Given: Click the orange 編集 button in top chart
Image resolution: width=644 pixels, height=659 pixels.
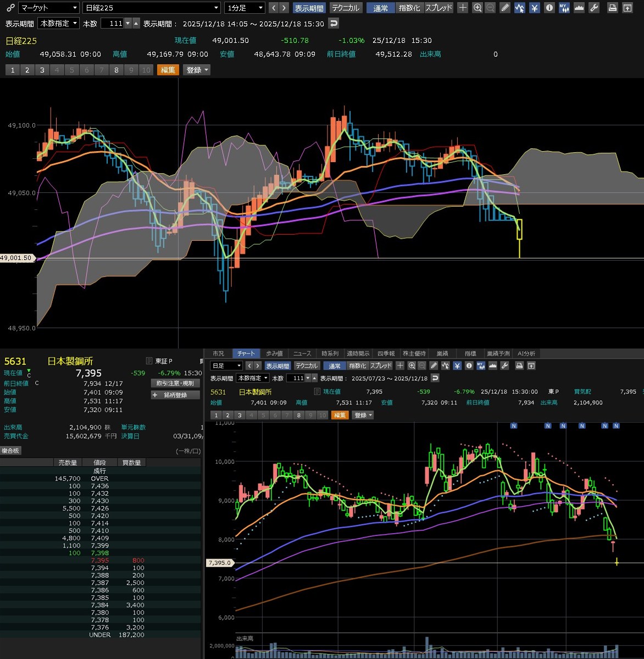Looking at the screenshot, I should [x=168, y=70].
